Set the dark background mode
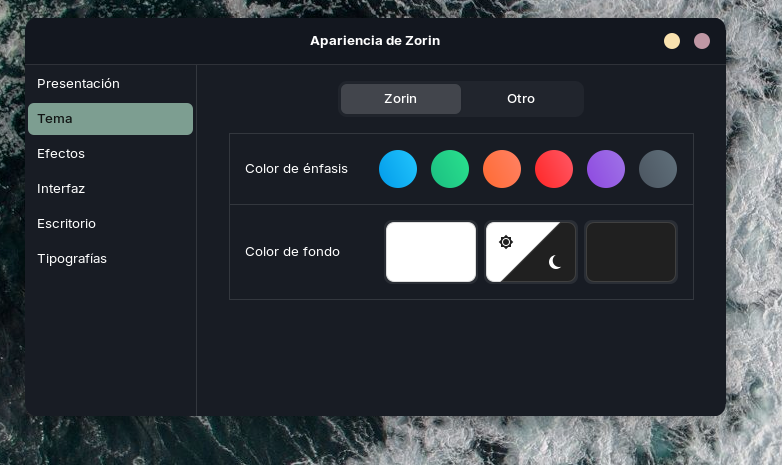This screenshot has height=465, width=782. click(631, 252)
